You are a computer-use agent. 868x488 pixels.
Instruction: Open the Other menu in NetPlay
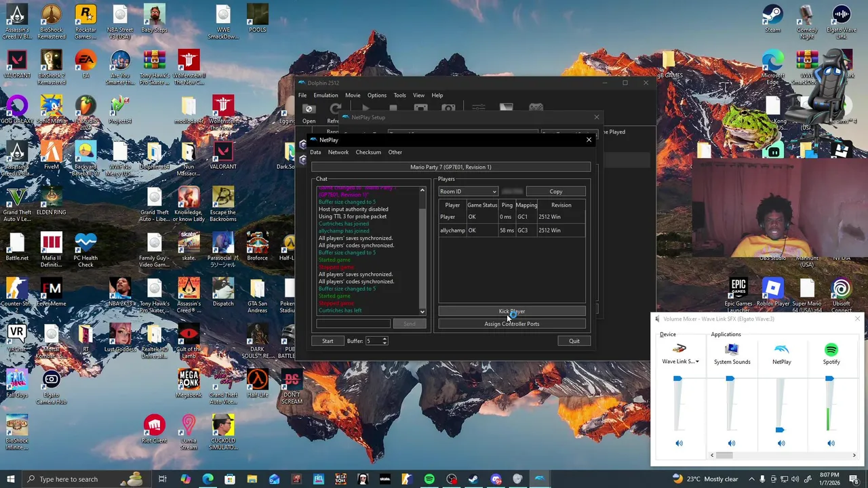point(395,152)
